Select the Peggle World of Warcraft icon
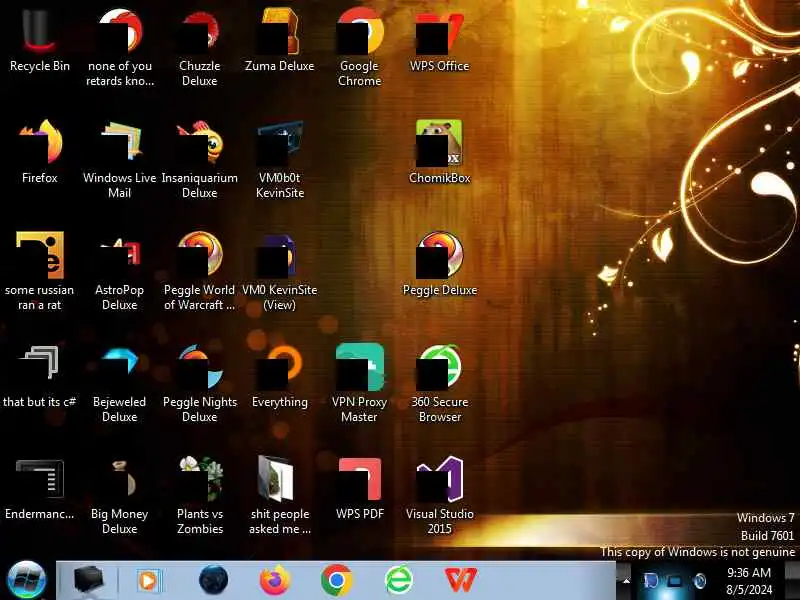The height and width of the screenshot is (600, 800). pos(199,270)
